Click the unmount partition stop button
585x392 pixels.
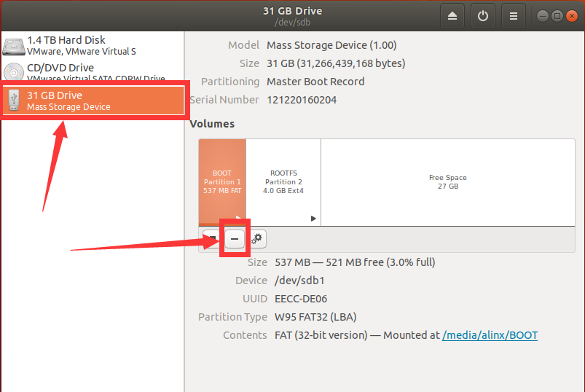click(212, 239)
